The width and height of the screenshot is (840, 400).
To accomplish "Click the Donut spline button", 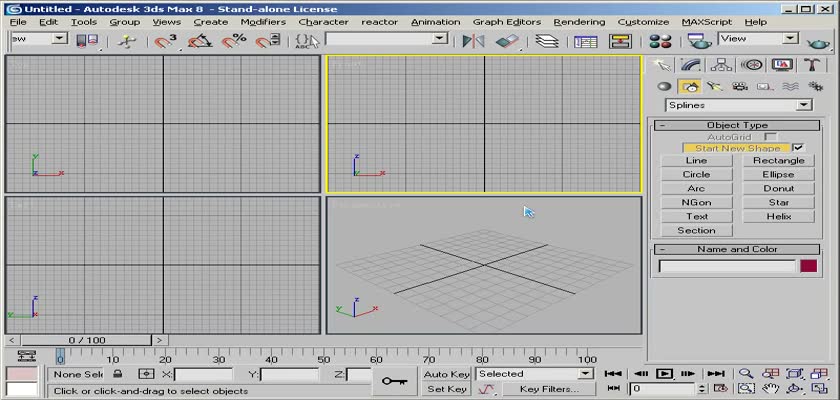I will click(778, 188).
